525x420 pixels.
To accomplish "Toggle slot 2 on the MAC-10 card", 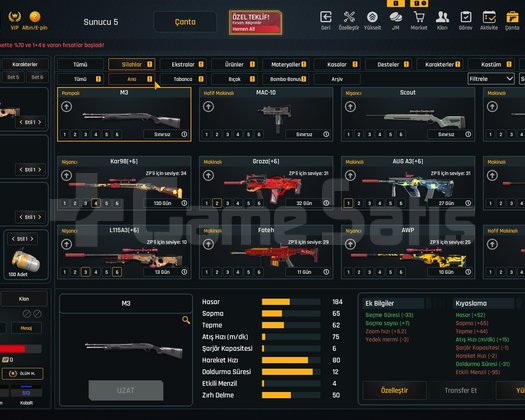I will pos(217,135).
